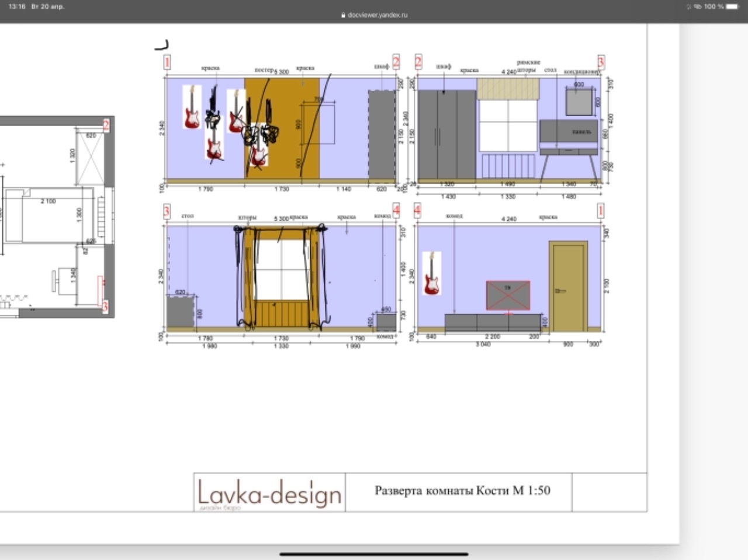Tap the battery icon in status bar
The height and width of the screenshot is (560, 748).
[x=732, y=6]
